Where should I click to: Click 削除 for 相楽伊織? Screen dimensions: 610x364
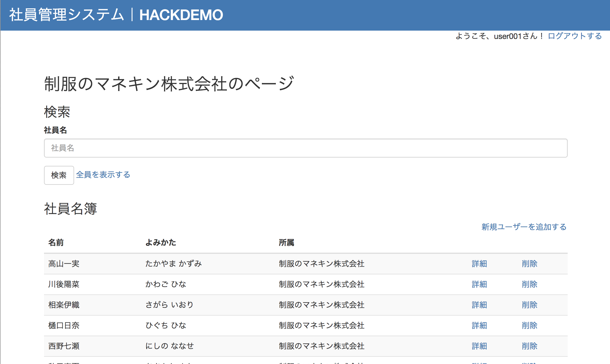(530, 305)
